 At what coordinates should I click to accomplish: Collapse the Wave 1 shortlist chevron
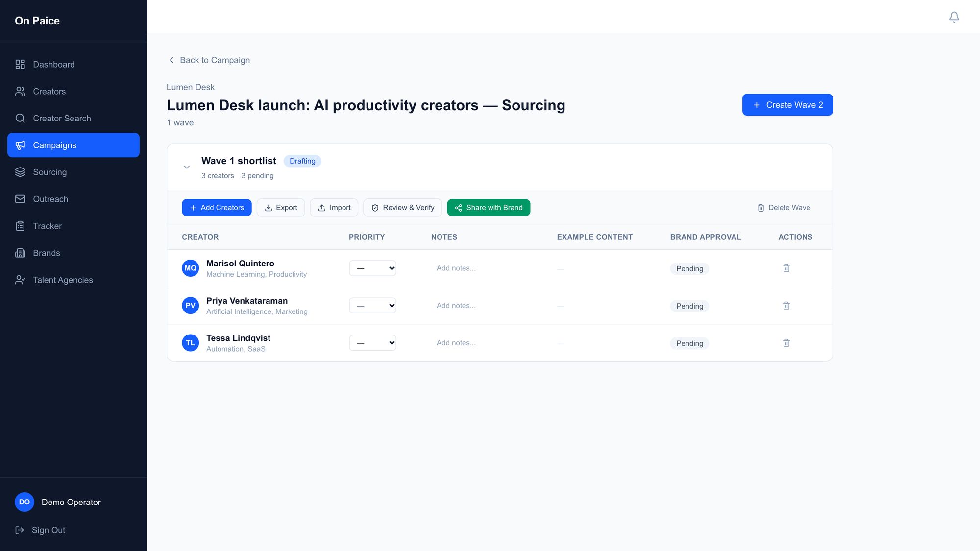tap(187, 167)
